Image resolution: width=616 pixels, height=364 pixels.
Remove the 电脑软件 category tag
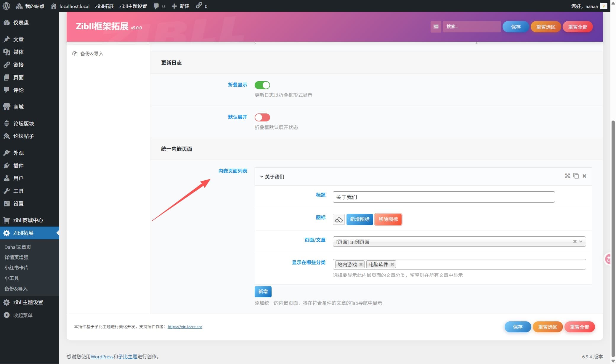[x=392, y=264]
